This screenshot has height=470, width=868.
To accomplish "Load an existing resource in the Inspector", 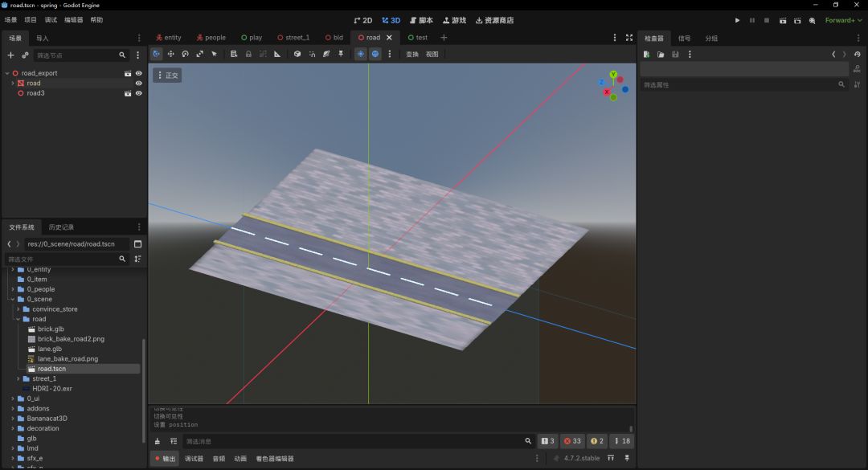I will tap(661, 55).
